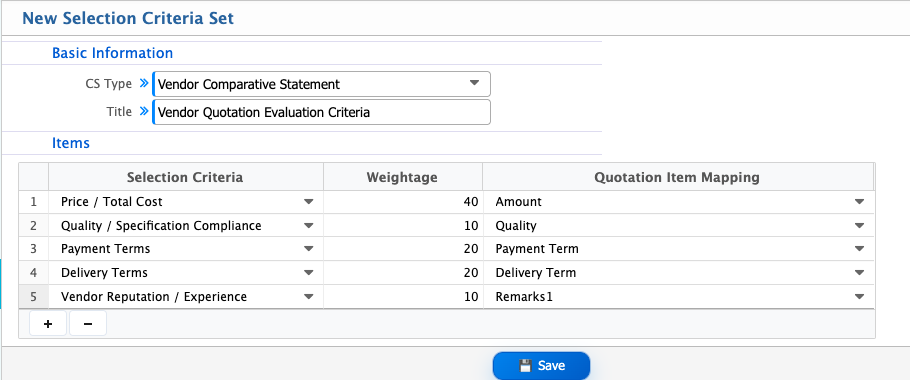Viewport: 910px width, 380px height.
Task: Select Delivery Terms weightage cell
Action: coord(403,273)
